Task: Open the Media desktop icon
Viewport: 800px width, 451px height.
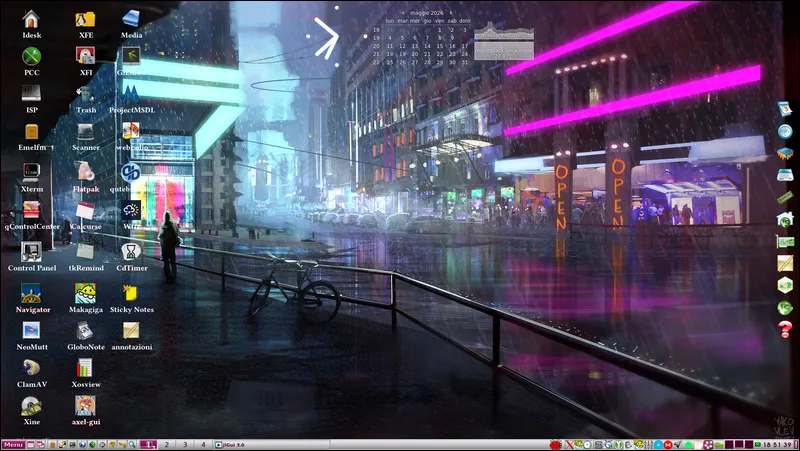Action: coord(131,19)
